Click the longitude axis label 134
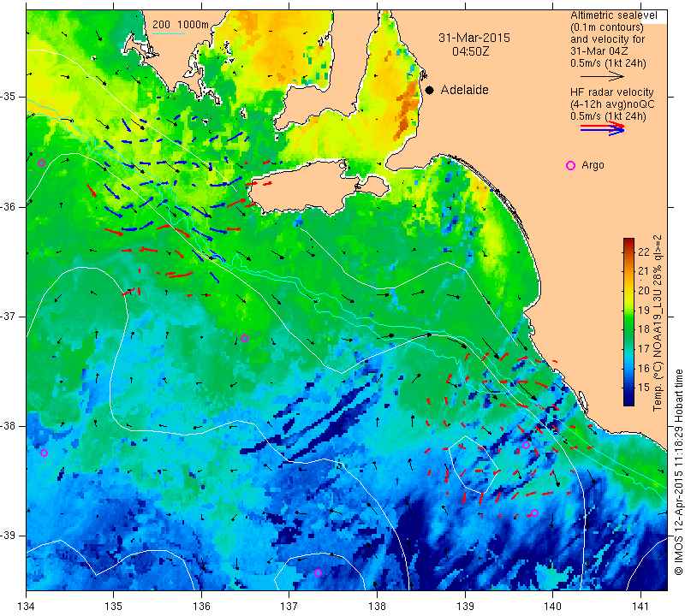685x616 pixels. (27, 606)
